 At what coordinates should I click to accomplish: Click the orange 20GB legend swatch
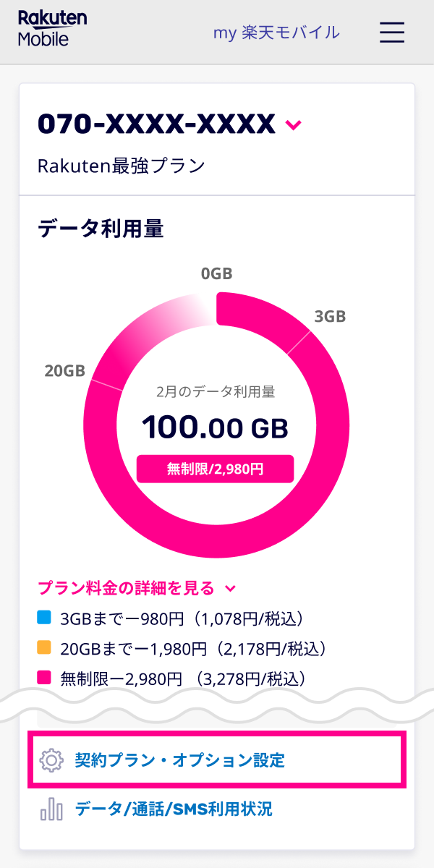coord(44,649)
